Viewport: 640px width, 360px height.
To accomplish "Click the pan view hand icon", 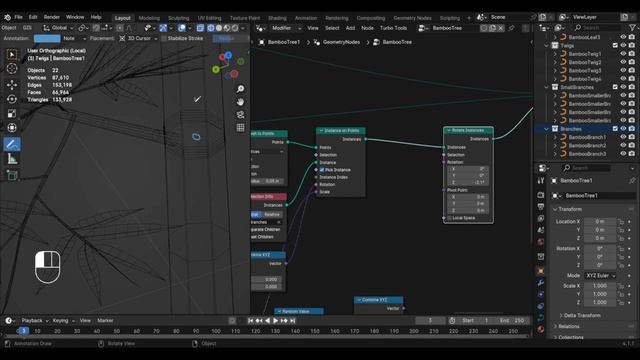I will point(240,102).
